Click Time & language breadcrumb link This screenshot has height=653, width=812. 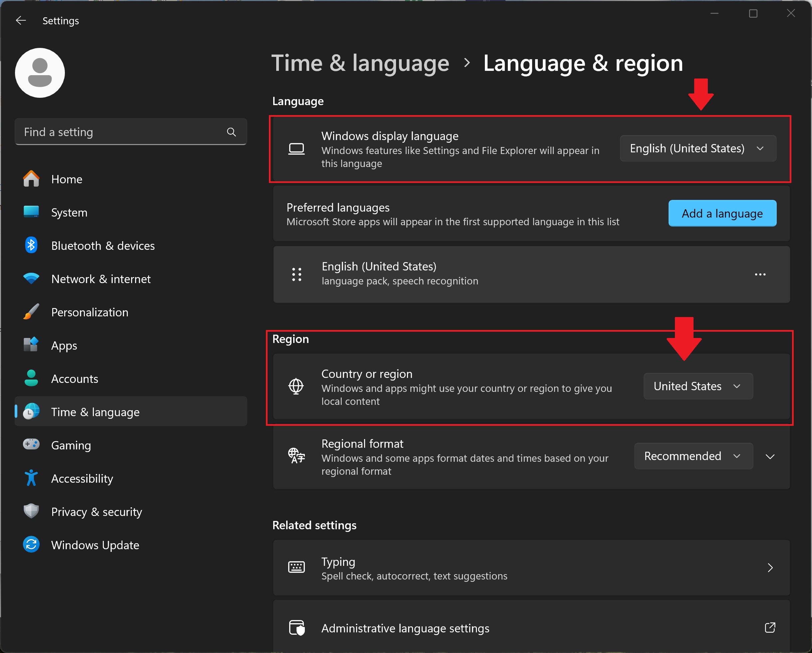coord(360,63)
